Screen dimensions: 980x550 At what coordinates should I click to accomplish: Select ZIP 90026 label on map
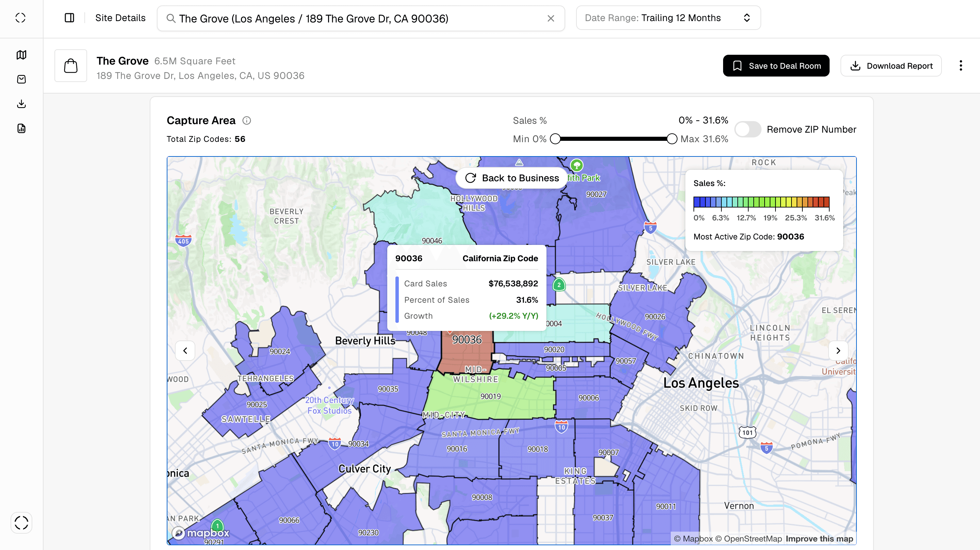point(655,317)
